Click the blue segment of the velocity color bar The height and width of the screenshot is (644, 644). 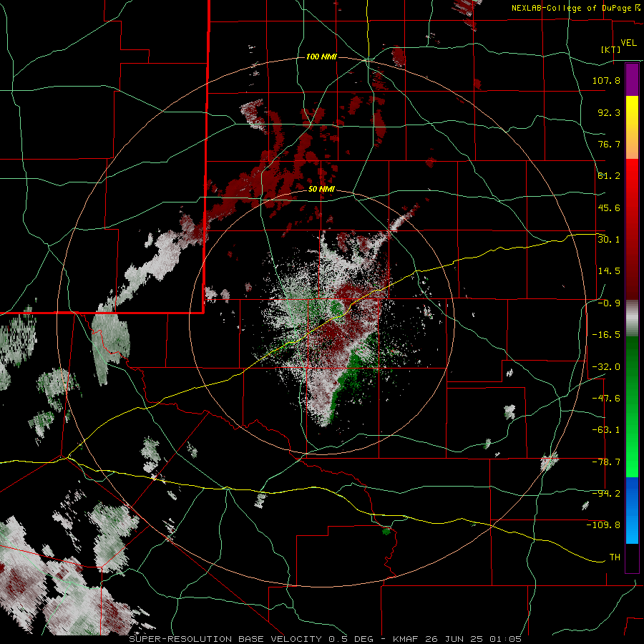click(x=632, y=510)
